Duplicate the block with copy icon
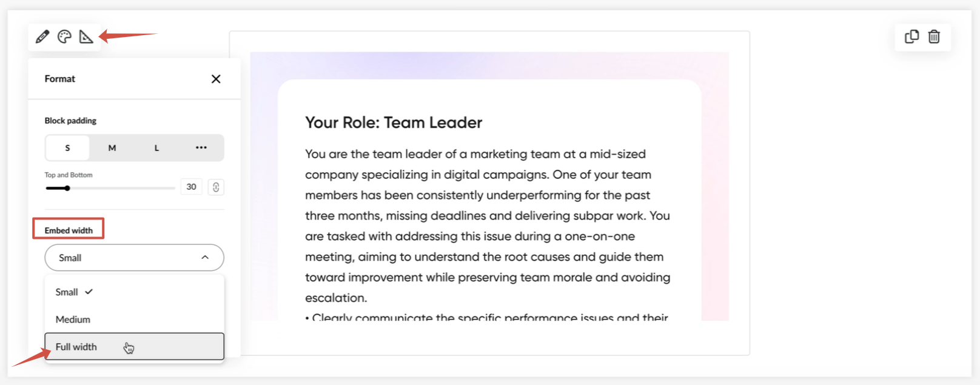The width and height of the screenshot is (980, 385). click(x=911, y=37)
